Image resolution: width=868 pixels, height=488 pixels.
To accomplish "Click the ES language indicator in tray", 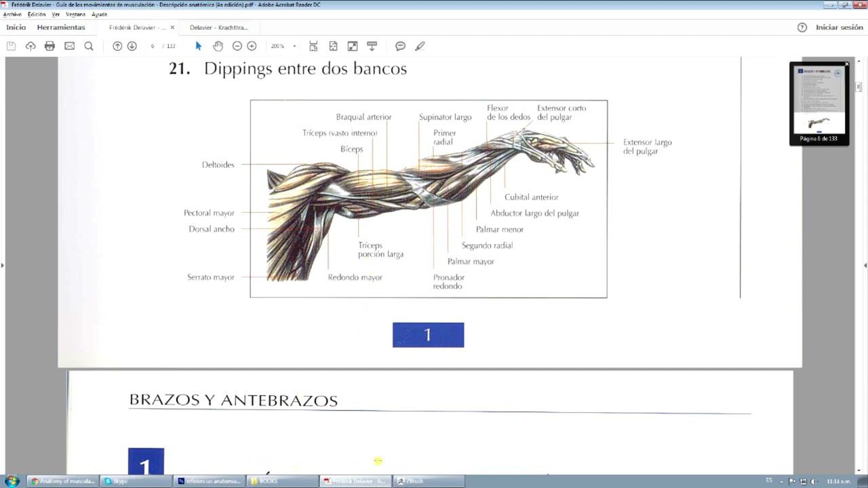I will pyautogui.click(x=769, y=481).
